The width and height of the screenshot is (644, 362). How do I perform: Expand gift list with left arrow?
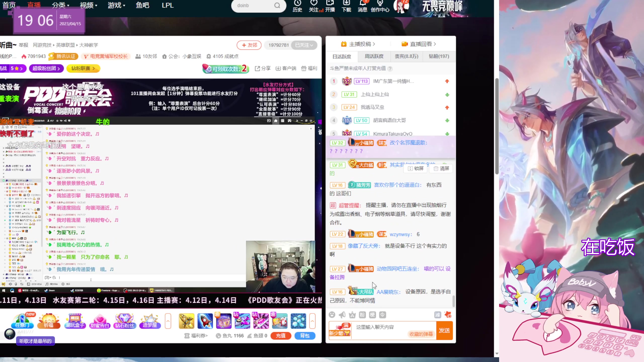(x=168, y=321)
